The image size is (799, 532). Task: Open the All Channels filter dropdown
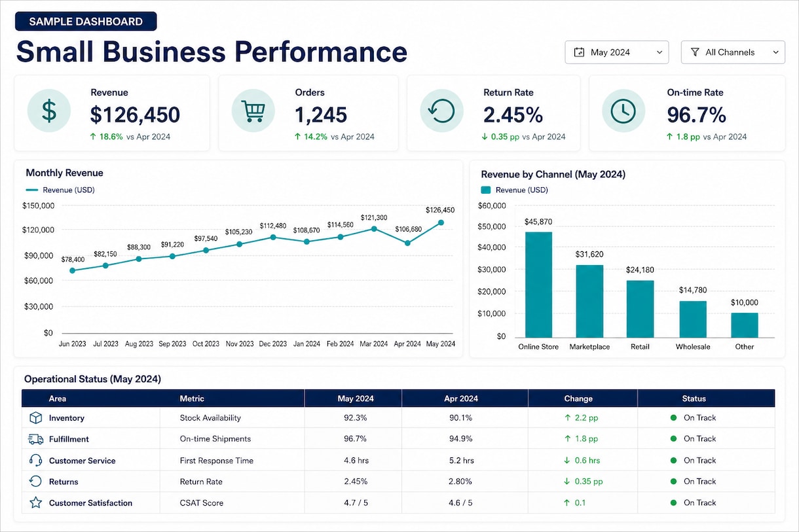[733, 52]
